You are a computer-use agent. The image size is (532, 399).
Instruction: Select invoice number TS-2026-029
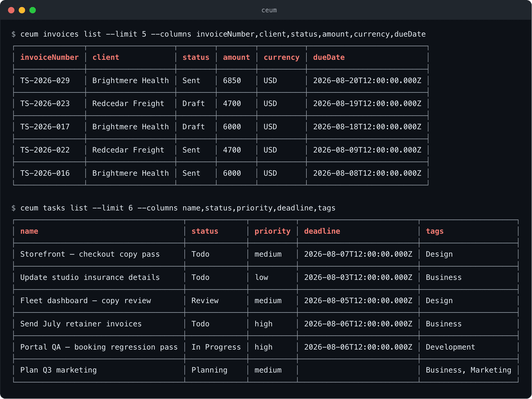[45, 81]
